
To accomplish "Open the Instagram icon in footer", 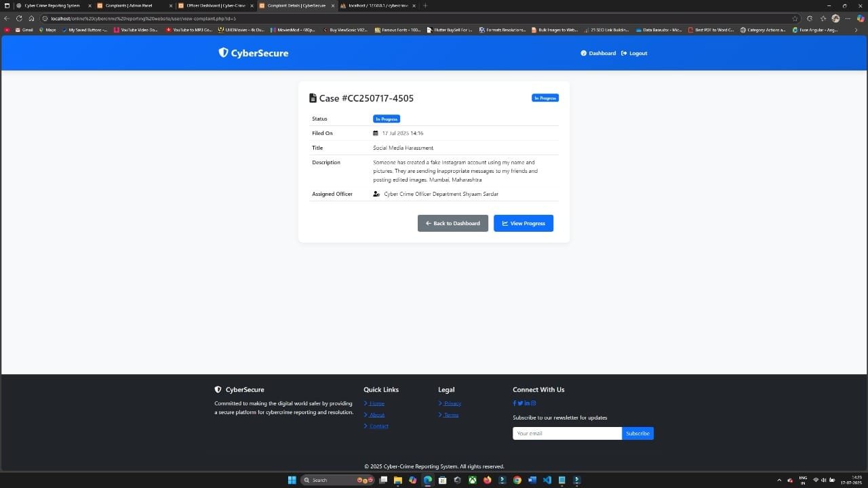I will click(x=533, y=403).
